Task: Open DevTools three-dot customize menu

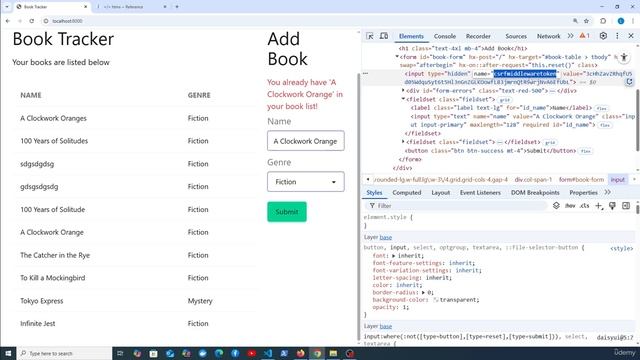Action: tap(617, 36)
